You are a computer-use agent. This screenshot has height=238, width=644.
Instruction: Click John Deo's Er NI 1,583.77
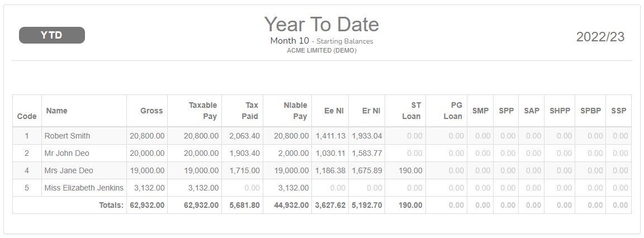coord(367,153)
